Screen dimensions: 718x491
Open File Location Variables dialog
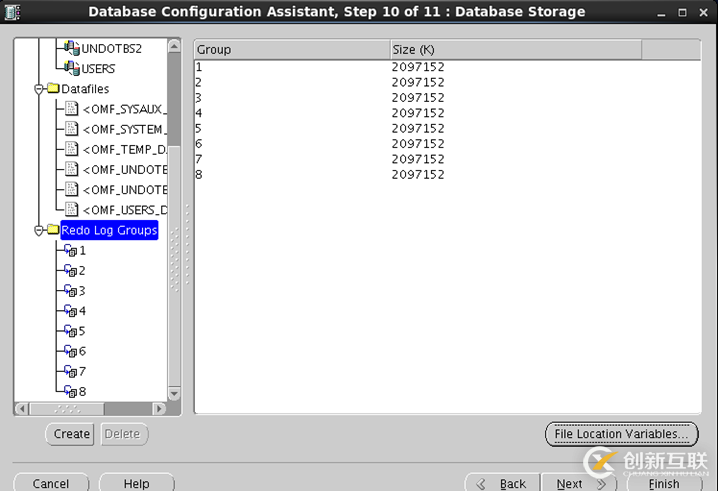point(621,434)
